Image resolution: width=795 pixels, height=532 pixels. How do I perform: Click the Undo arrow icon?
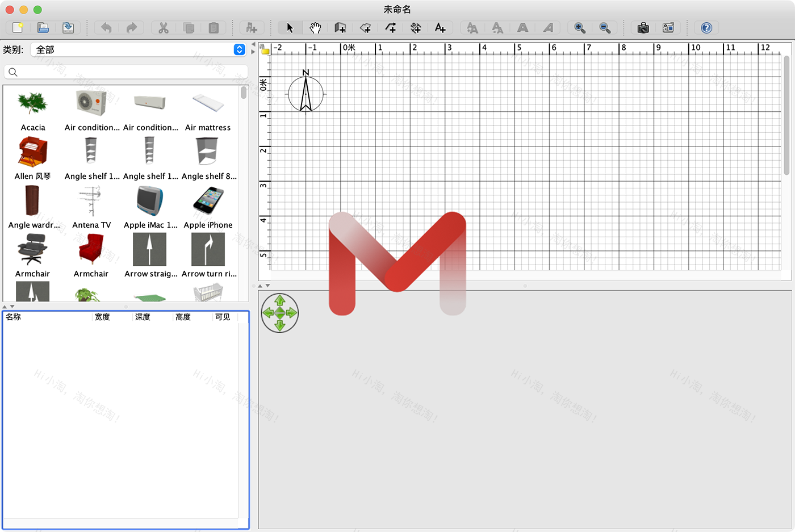click(106, 28)
